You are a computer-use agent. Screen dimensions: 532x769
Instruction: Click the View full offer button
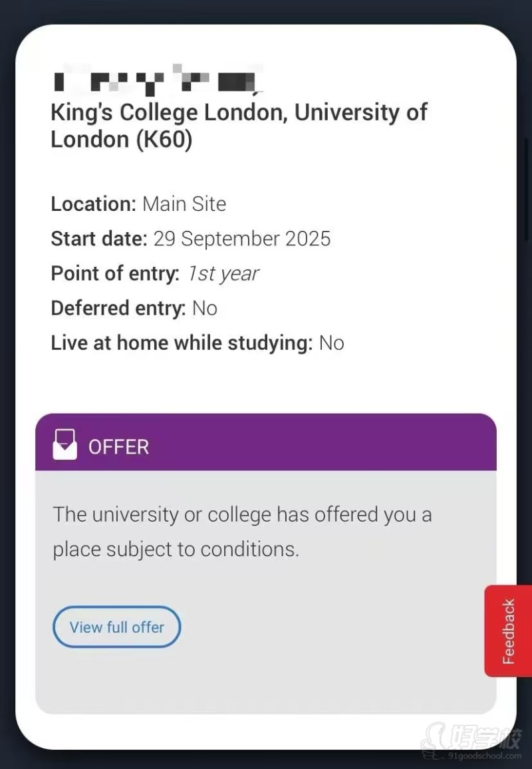(x=116, y=627)
